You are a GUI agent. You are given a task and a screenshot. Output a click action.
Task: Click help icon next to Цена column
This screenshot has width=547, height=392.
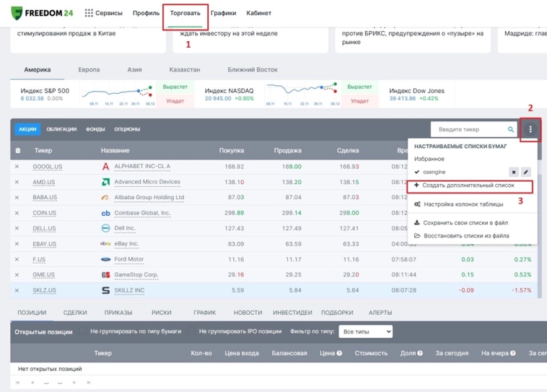click(x=339, y=353)
